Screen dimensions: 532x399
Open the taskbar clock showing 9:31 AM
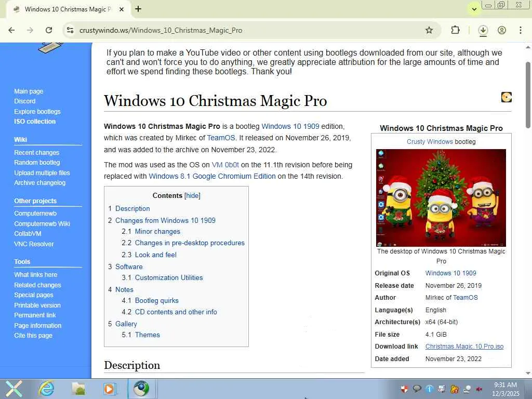[x=505, y=389]
